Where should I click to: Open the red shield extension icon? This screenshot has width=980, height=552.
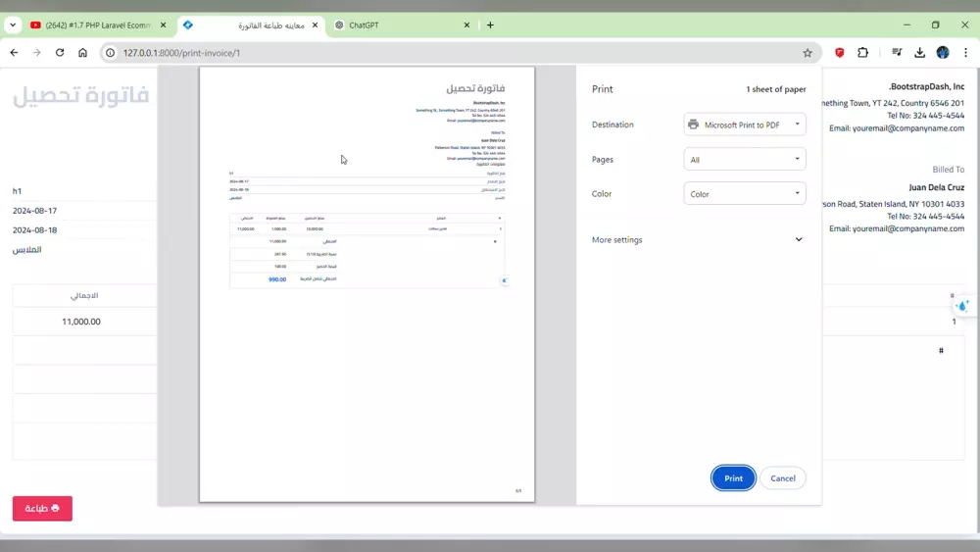[840, 53]
